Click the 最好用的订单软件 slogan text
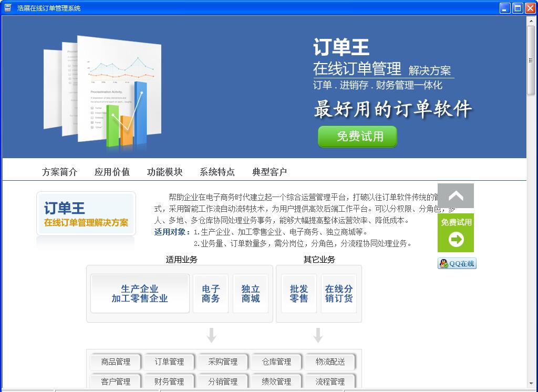 [x=393, y=109]
